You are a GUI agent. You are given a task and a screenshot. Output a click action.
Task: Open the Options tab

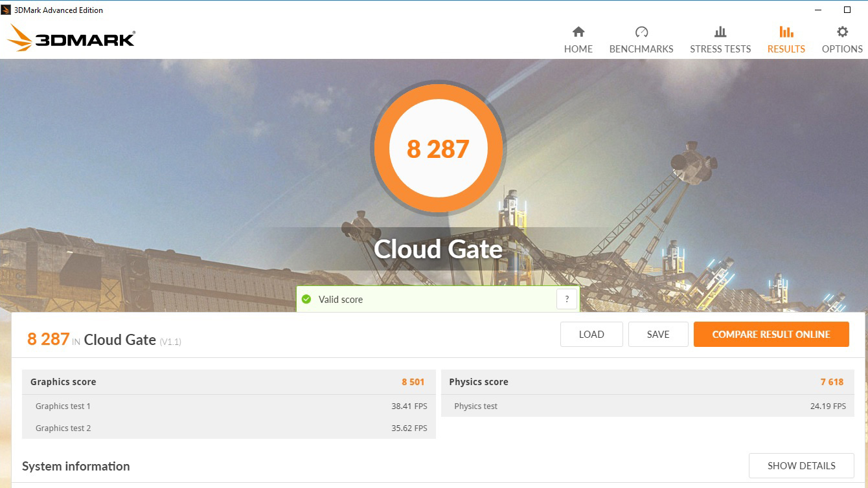(x=842, y=40)
